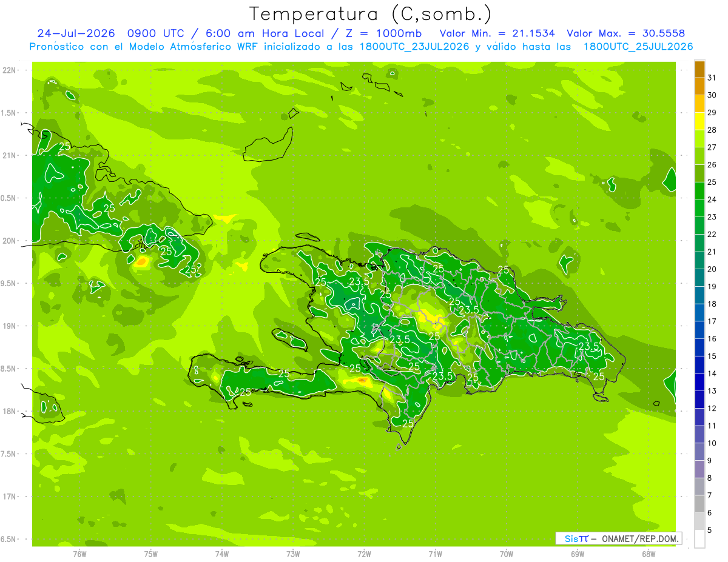Click the "Valor Min. = 21.1534" readout
The image size is (728, 562).
tap(497, 33)
